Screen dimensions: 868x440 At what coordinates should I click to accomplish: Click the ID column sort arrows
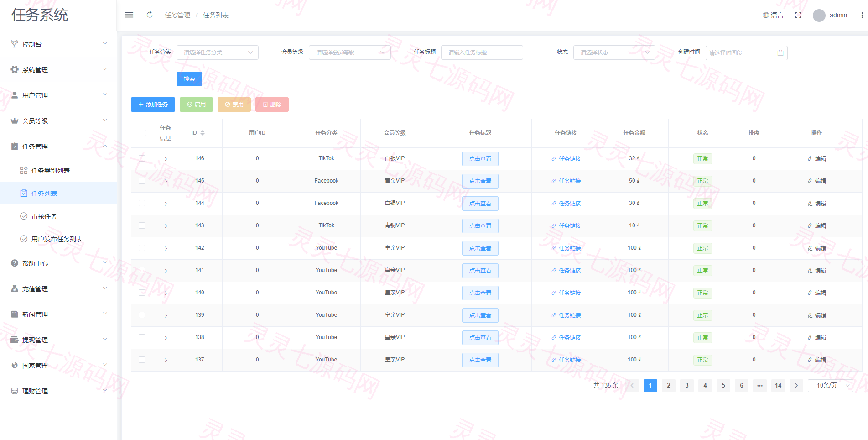coord(203,133)
